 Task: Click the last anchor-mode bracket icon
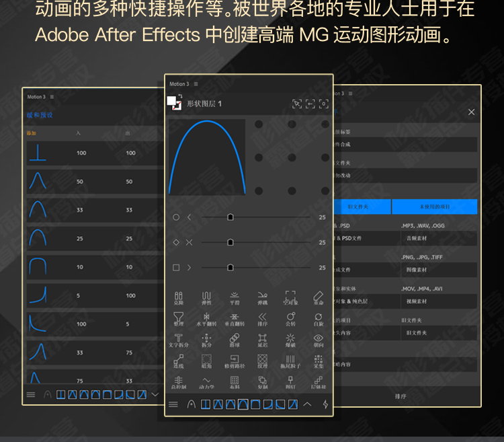[324, 104]
